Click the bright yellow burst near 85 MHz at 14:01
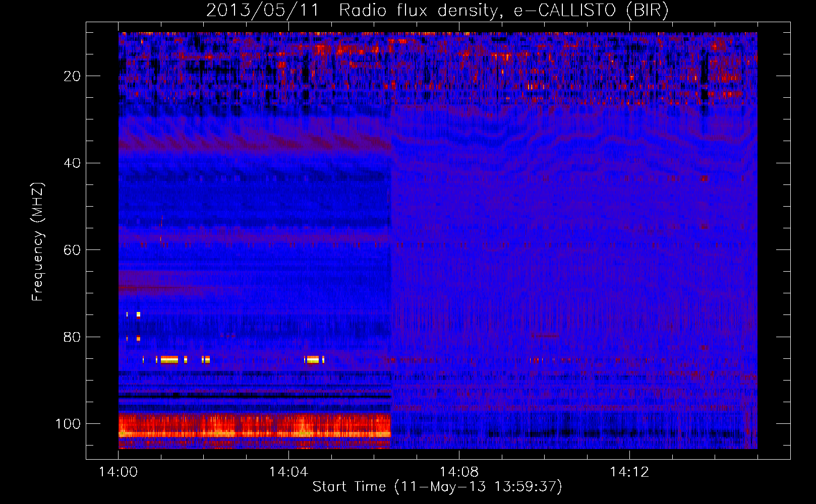 169,359
